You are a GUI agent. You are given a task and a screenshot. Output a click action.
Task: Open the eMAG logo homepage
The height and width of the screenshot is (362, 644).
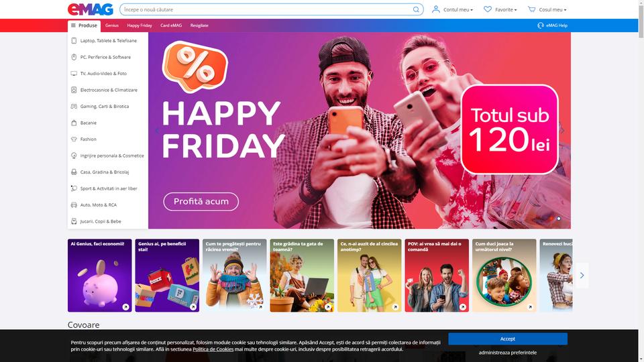coord(91,9)
